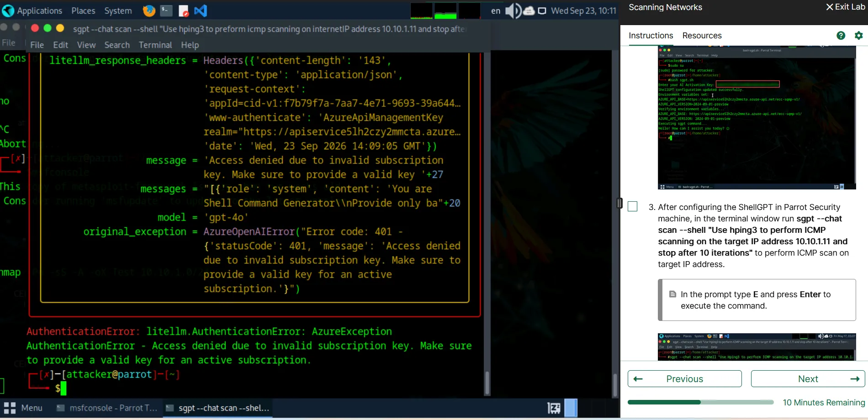Open the notepad launcher with red badge
Image resolution: width=868 pixels, height=420 pixels.
tap(184, 10)
